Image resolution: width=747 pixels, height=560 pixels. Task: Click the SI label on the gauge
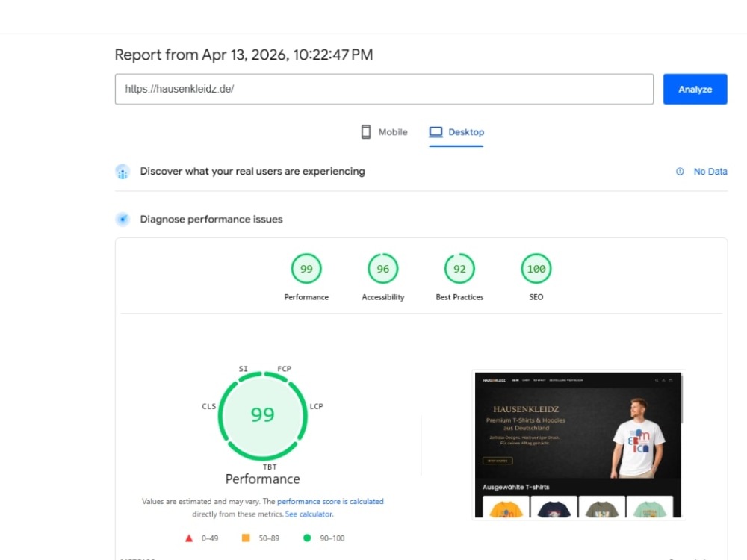[x=243, y=369]
